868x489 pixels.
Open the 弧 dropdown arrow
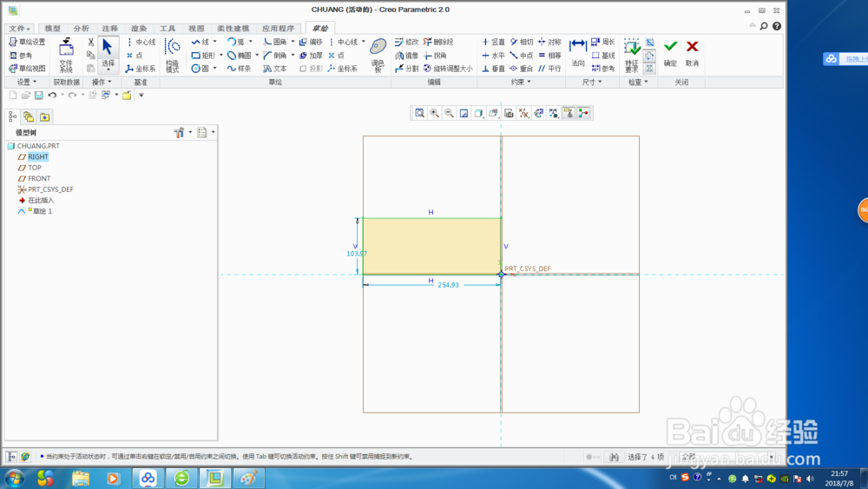click(250, 42)
